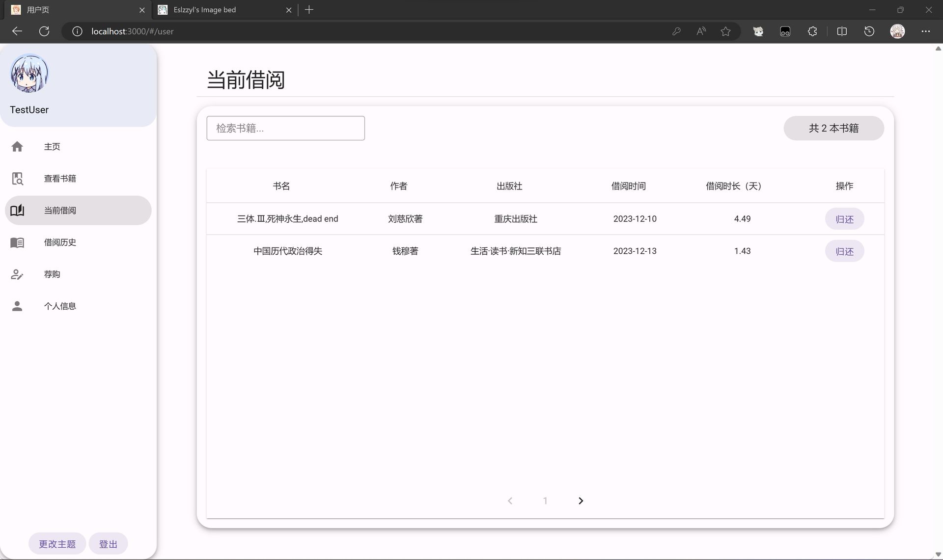Click borrow date 2023-12-10

(635, 219)
